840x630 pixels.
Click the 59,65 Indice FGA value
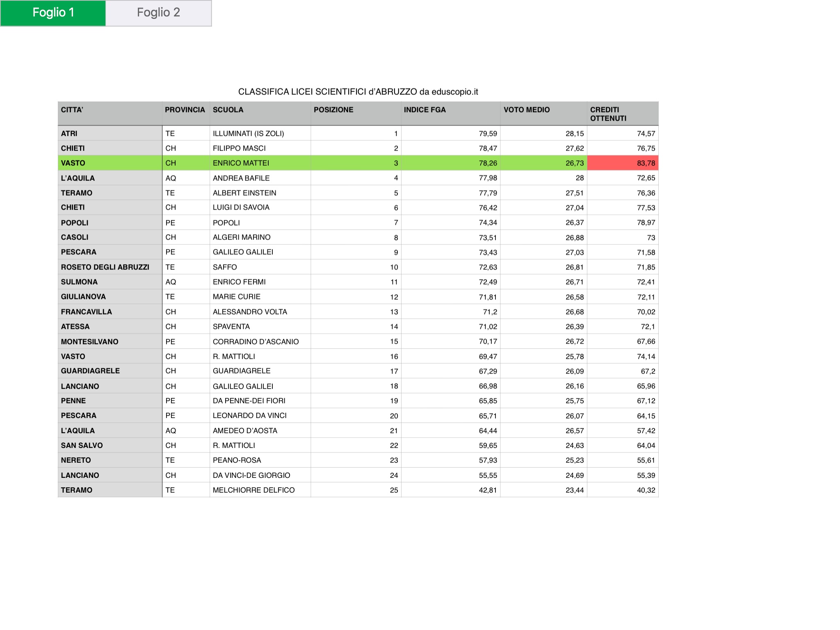coord(450,445)
